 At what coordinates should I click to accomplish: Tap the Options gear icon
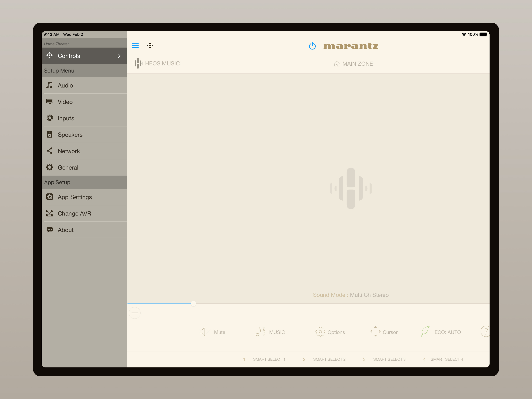(320, 332)
